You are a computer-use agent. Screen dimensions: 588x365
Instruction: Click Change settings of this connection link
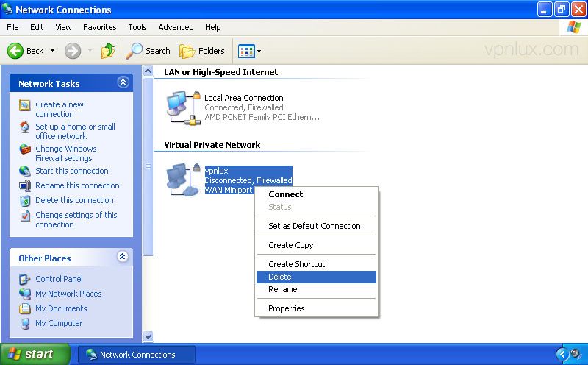76,220
